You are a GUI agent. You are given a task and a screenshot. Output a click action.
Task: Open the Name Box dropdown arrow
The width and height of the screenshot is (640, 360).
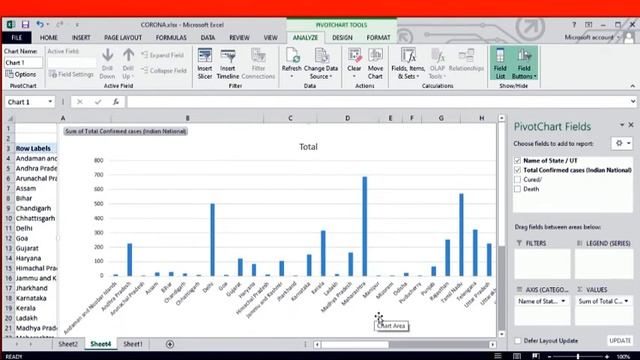pyautogui.click(x=50, y=102)
